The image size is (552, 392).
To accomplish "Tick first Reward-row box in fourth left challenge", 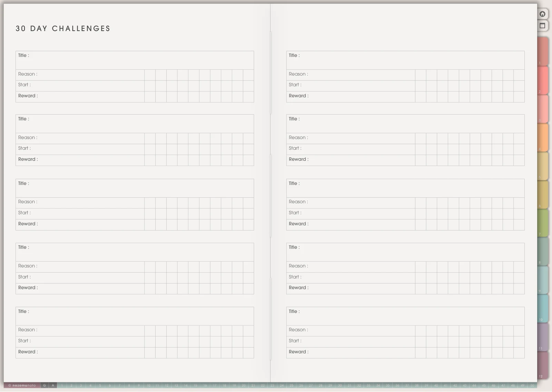I will [x=150, y=289].
